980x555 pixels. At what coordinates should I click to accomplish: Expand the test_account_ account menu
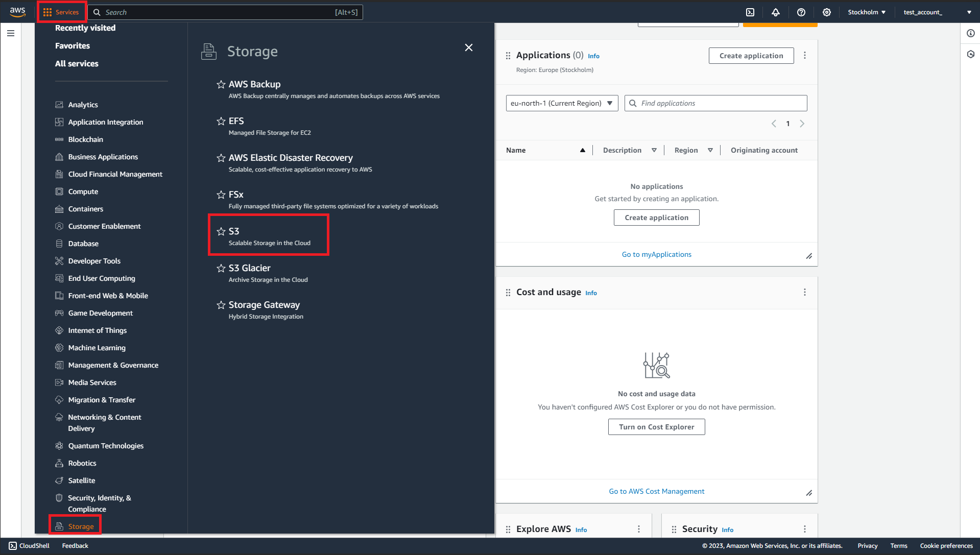point(937,12)
